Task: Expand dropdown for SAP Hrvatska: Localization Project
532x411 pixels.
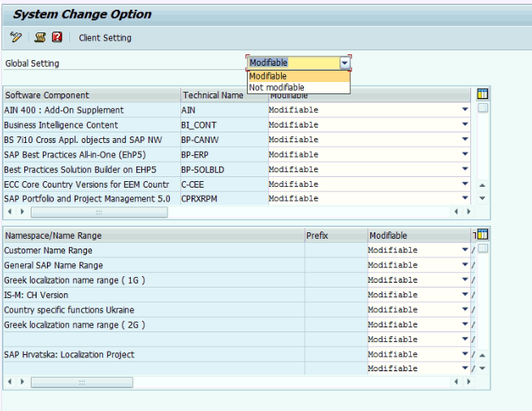Action: point(465,354)
